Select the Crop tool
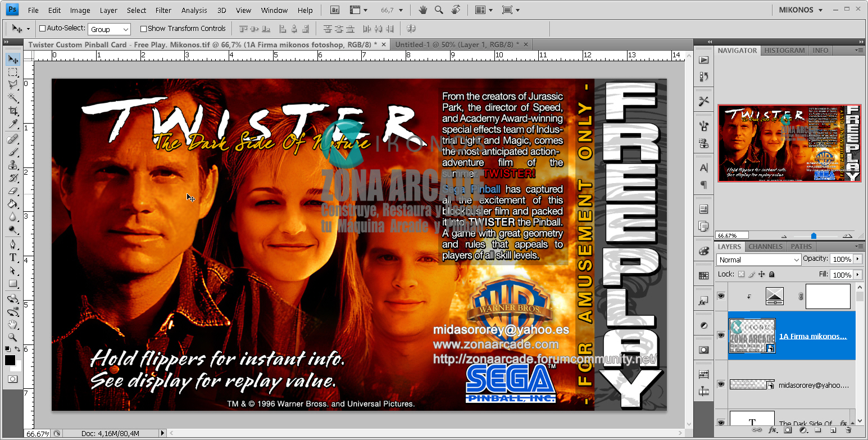This screenshot has height=440, width=868. [13, 111]
